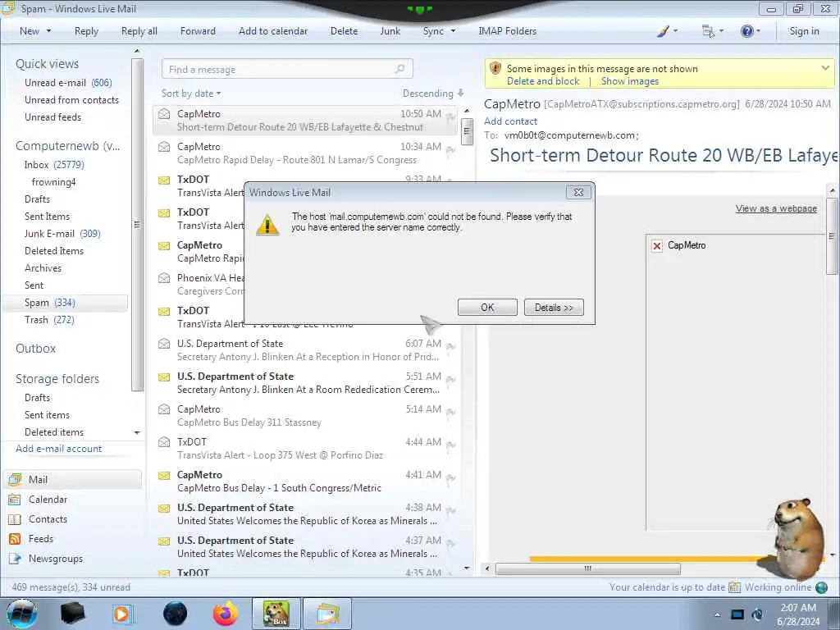Choose Add to calendar
840x630 pixels.
[273, 31]
